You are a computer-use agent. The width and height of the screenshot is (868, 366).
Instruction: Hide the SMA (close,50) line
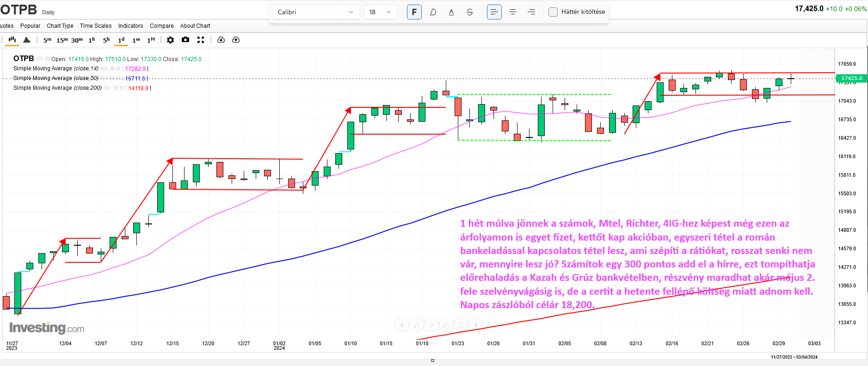coord(104,78)
